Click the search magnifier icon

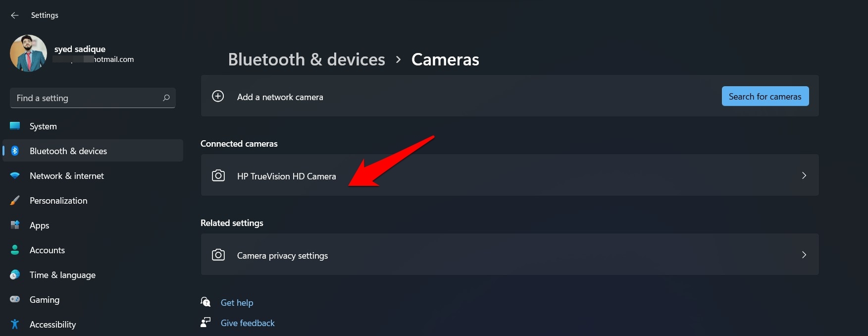166,98
